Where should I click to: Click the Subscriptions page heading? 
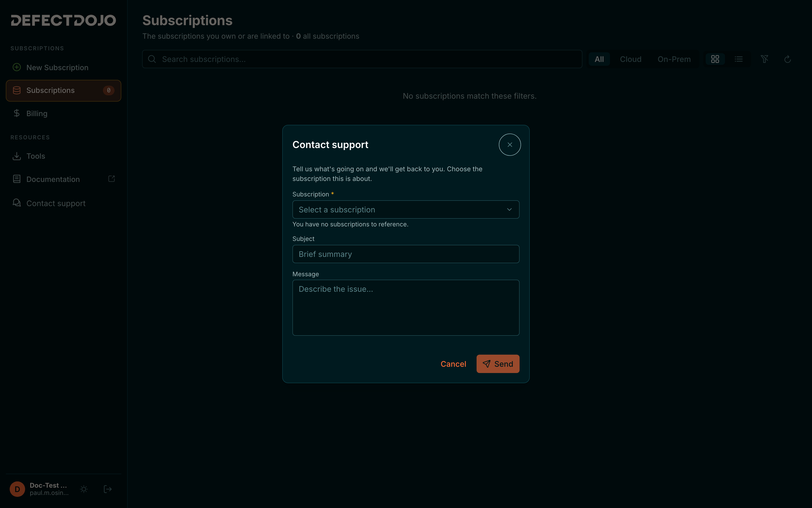187,21
